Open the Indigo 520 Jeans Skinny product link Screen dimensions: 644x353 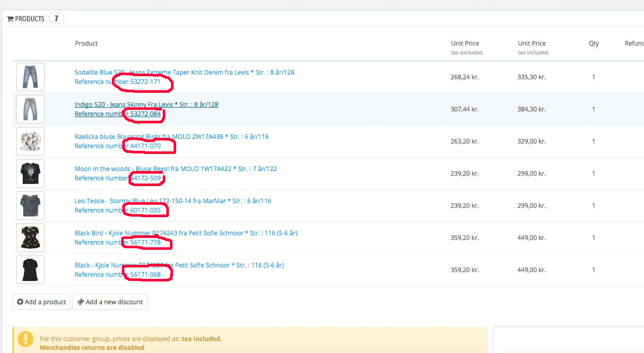point(146,105)
